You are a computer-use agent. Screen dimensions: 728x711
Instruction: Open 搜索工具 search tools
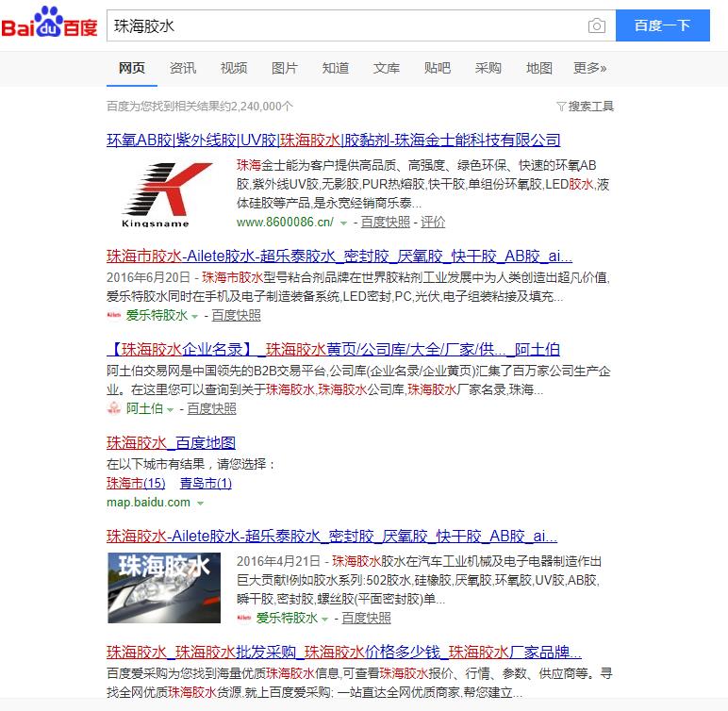tap(590, 107)
